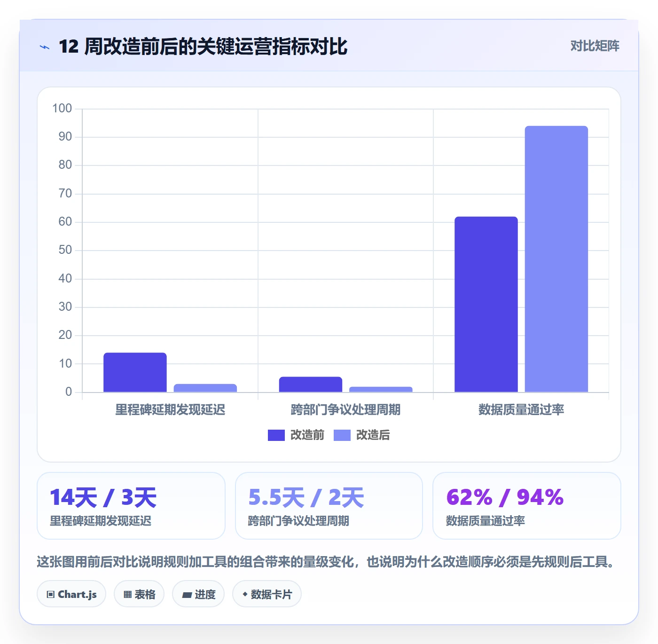Select the 改造后 bar for 里程碑延期发现延迟
This screenshot has height=644, width=658.
tap(205, 388)
